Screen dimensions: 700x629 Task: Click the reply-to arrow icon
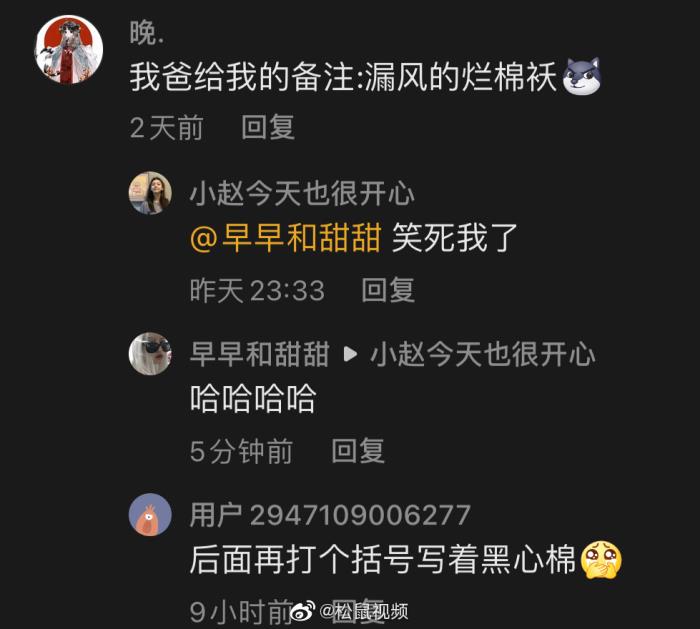click(350, 354)
